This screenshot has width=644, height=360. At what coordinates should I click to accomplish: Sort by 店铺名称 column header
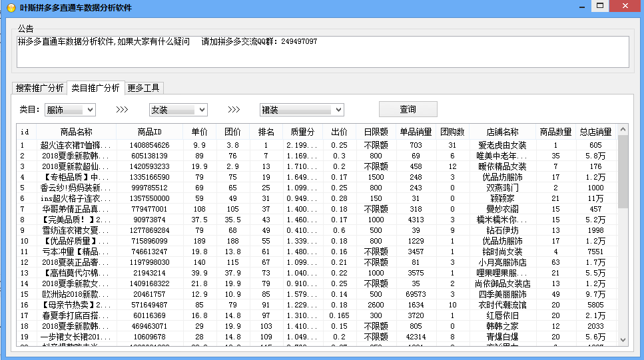tap(502, 132)
